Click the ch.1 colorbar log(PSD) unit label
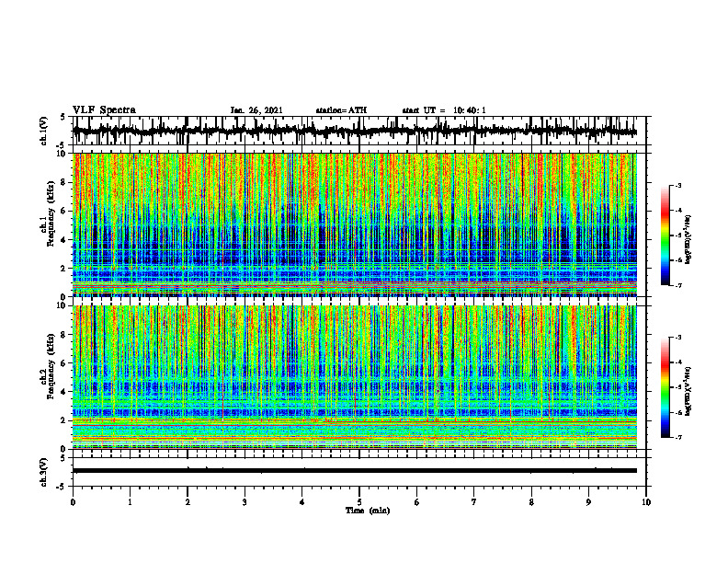Image resolution: width=728 pixels, height=563 pixels. click(688, 239)
